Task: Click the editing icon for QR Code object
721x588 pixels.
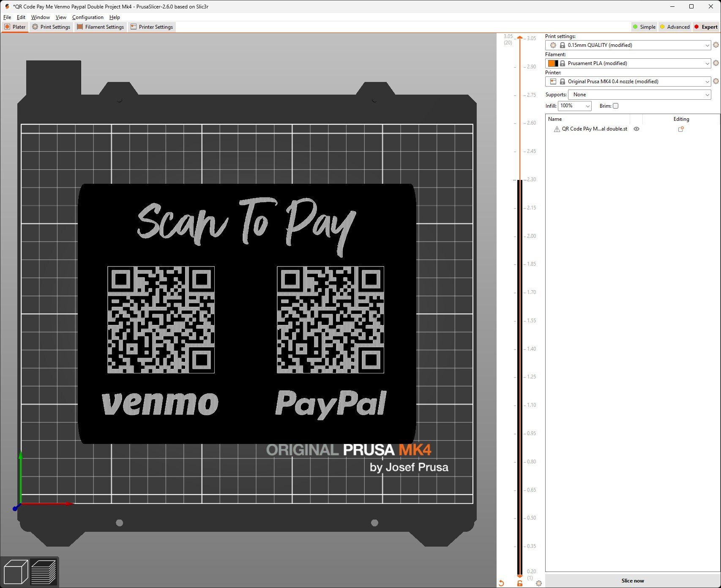Action: (x=681, y=129)
